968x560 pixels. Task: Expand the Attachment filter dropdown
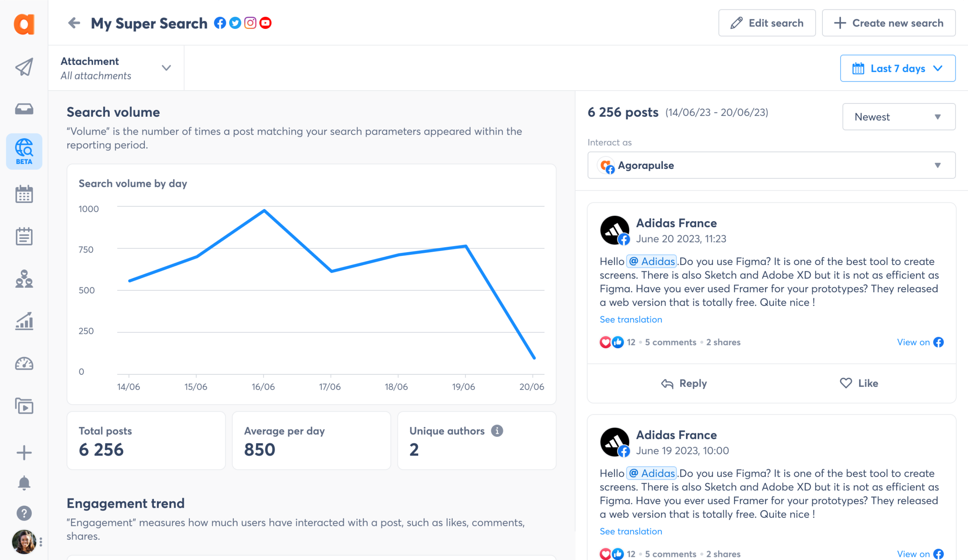[x=166, y=67]
